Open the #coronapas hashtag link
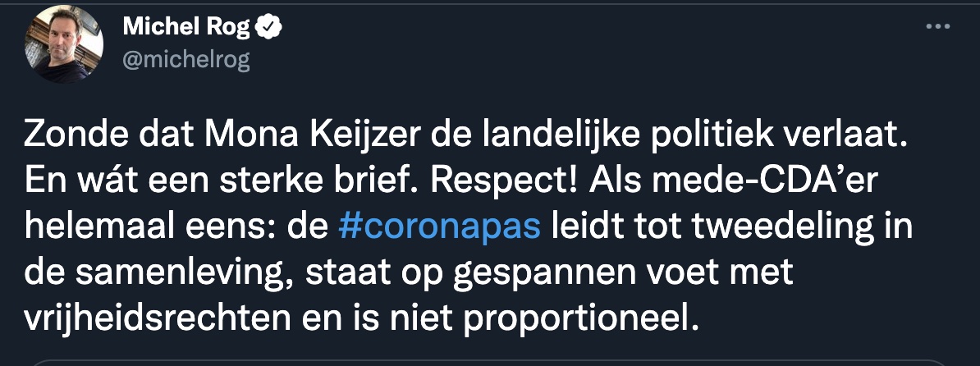Image resolution: width=980 pixels, height=366 pixels. 439,226
